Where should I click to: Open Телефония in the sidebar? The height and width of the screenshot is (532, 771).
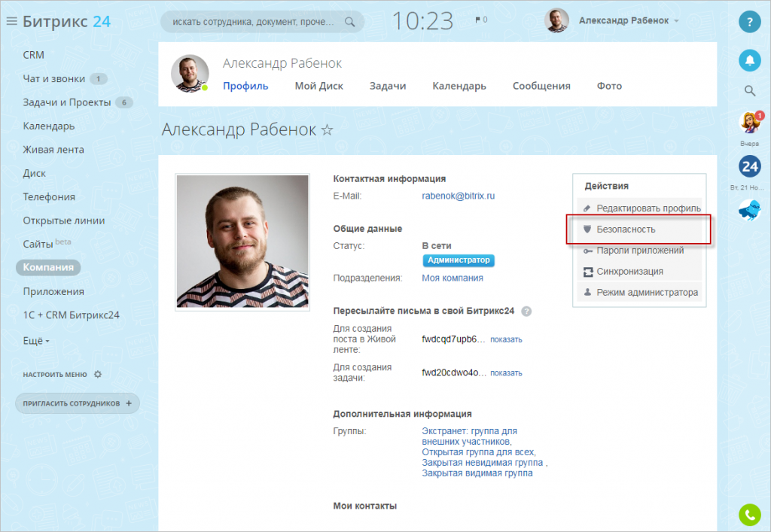[49, 196]
